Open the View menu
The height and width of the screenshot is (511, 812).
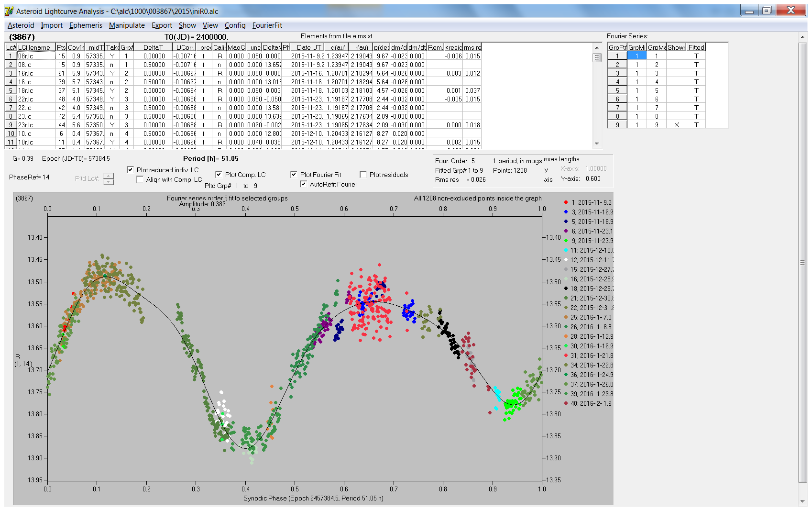click(x=210, y=25)
